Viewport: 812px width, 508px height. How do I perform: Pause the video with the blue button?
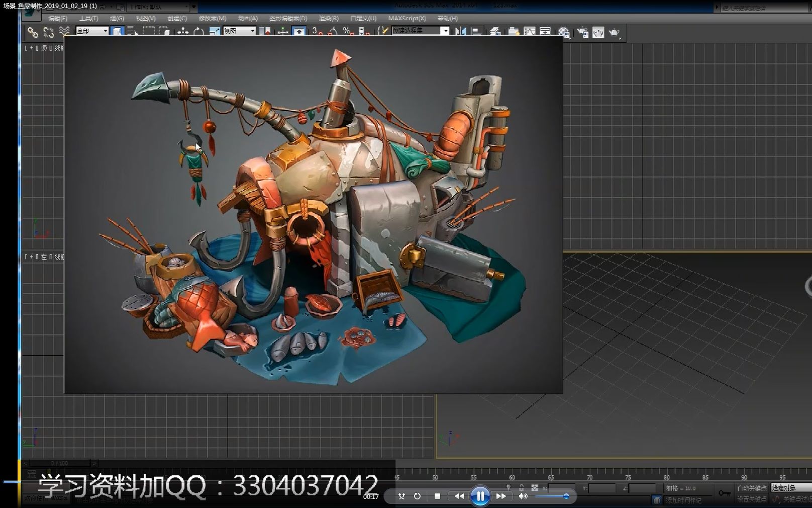pyautogui.click(x=480, y=496)
